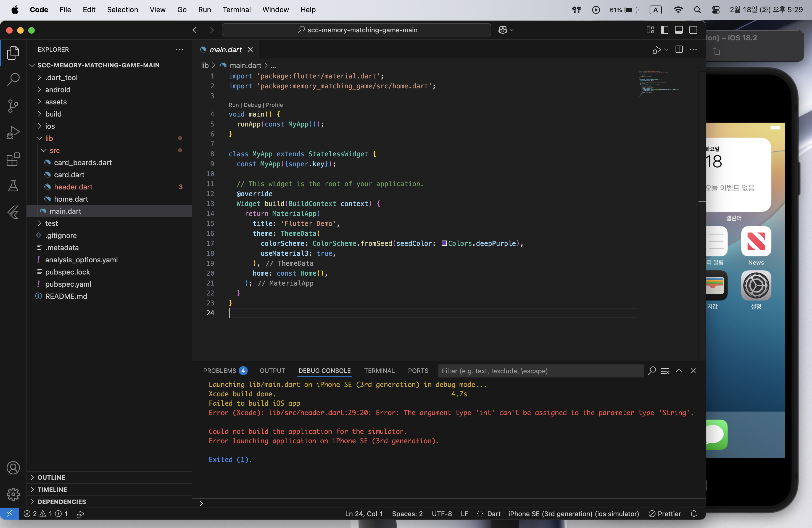Toggle the Secondary Side Bar
This screenshot has height=528, width=812.
693,30
